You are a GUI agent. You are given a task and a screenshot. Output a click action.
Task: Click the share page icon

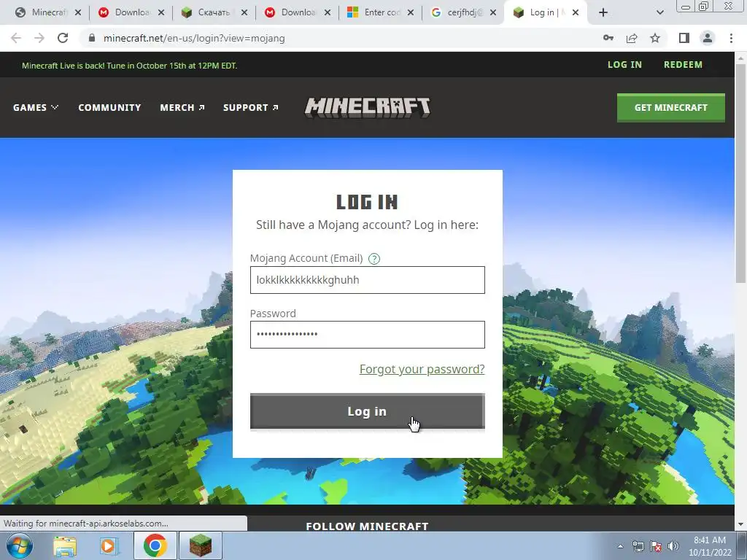click(632, 38)
